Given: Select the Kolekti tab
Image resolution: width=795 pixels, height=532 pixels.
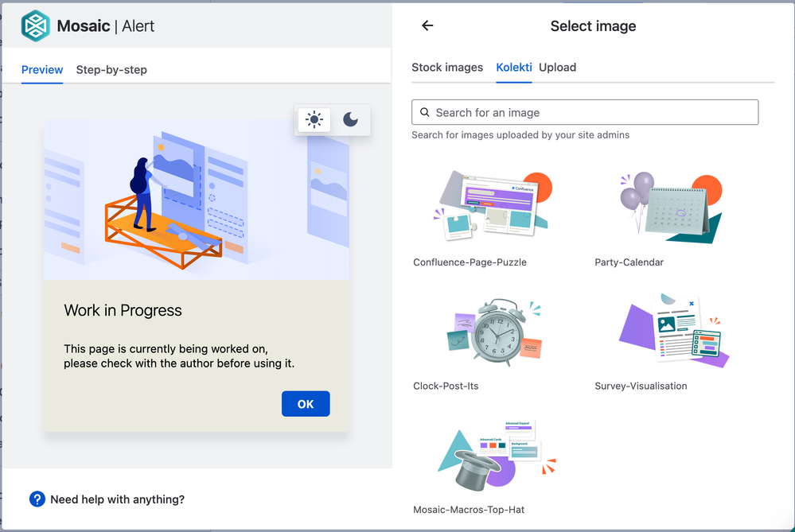Looking at the screenshot, I should pos(513,68).
